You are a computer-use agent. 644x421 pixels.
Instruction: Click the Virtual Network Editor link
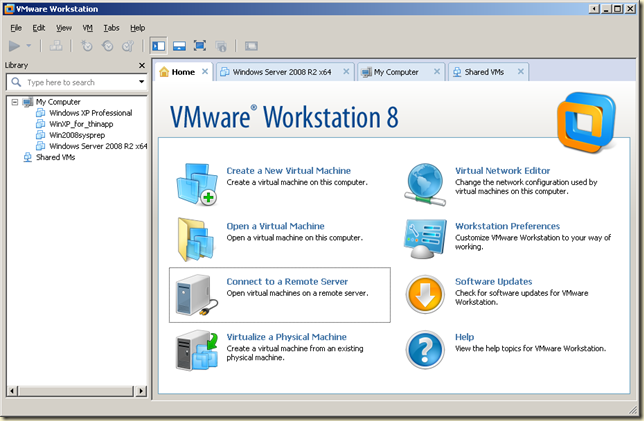502,170
